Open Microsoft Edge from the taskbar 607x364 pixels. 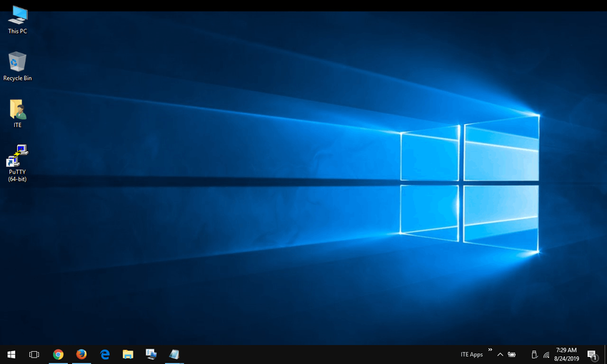105,354
